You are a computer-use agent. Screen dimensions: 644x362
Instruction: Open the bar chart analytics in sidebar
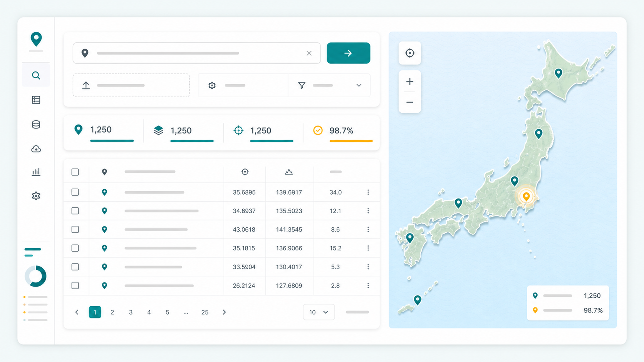[x=36, y=172]
